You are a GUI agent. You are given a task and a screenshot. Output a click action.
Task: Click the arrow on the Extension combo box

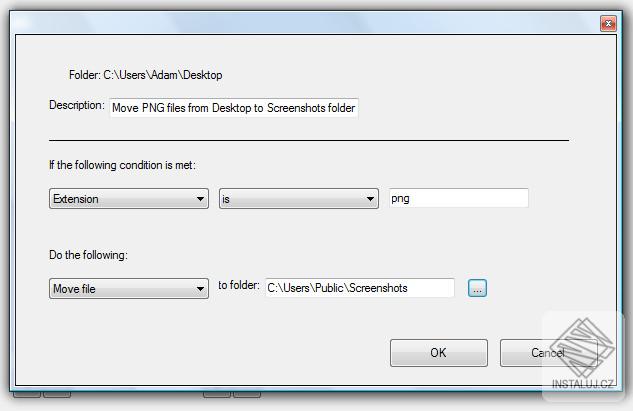(200, 199)
